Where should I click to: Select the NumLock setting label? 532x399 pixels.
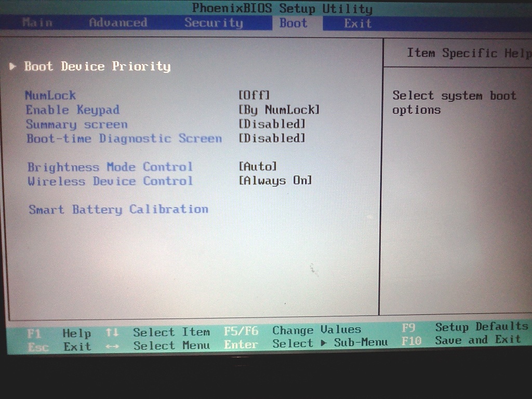click(x=50, y=96)
